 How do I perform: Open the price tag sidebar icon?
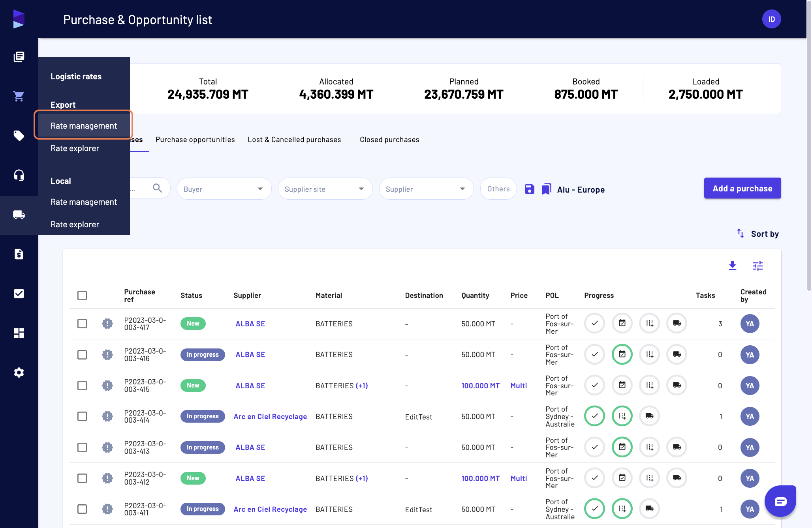[19, 136]
